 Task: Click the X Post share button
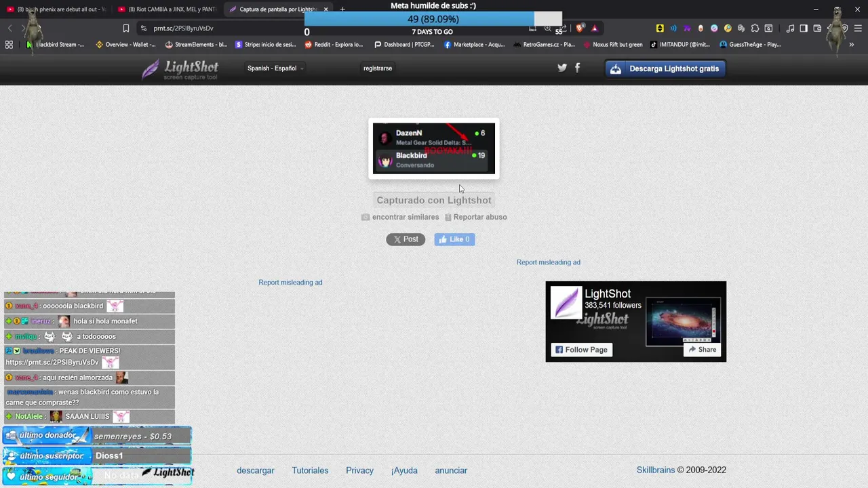click(406, 239)
